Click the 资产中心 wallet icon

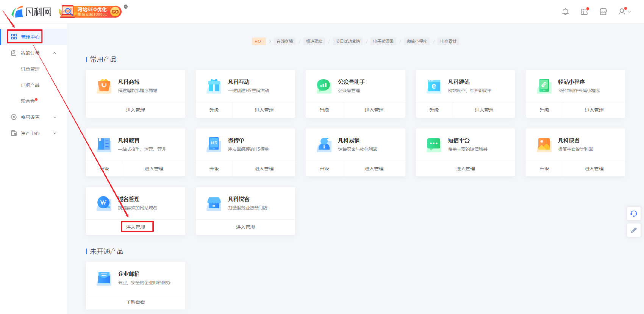14,133
